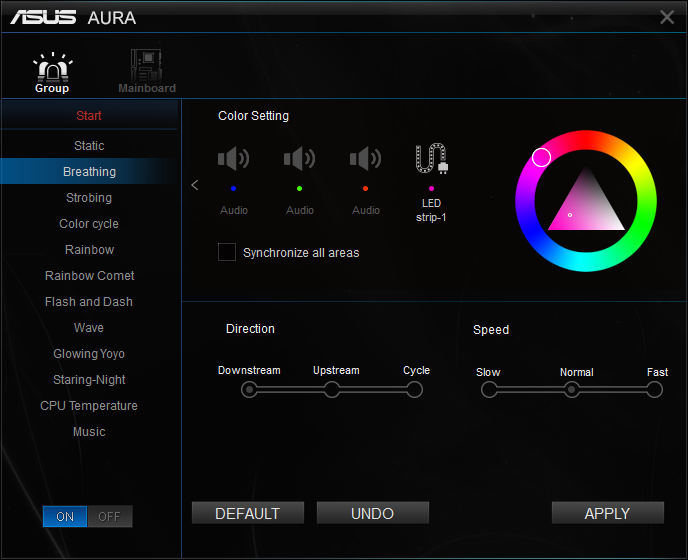Choose the Flash and Dash effect
The width and height of the screenshot is (688, 560).
point(89,302)
